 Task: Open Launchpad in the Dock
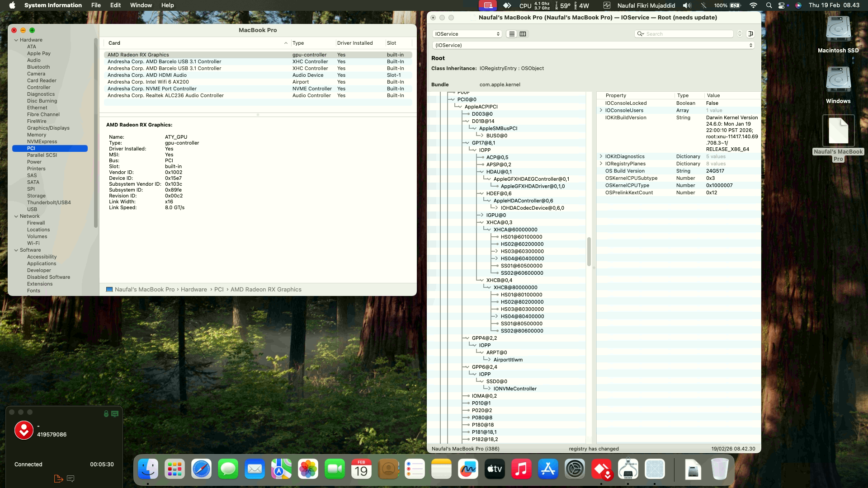point(175,469)
